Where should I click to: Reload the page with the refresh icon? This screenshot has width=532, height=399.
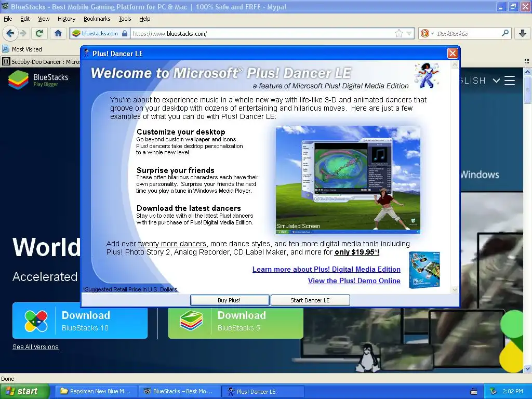39,33
